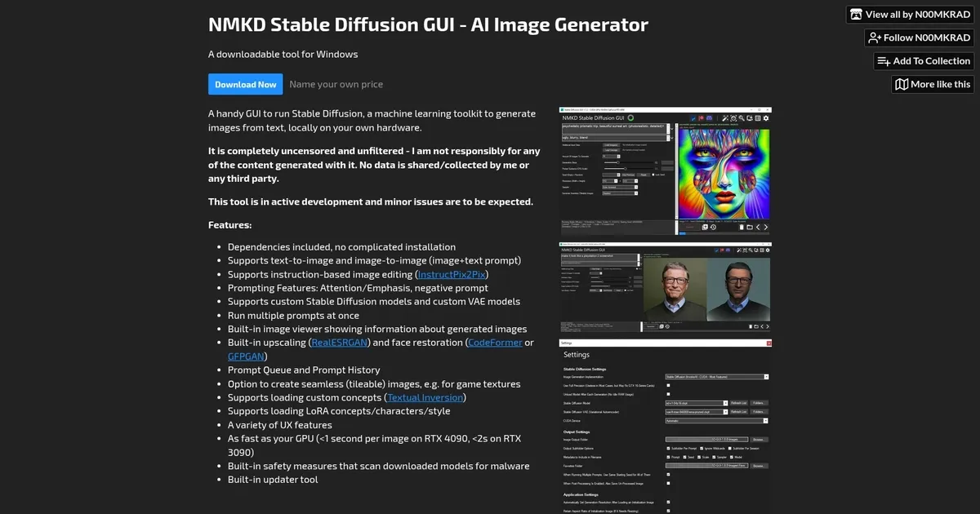Click the next image arrow under the colorful face
The width and height of the screenshot is (980, 514).
(x=765, y=227)
